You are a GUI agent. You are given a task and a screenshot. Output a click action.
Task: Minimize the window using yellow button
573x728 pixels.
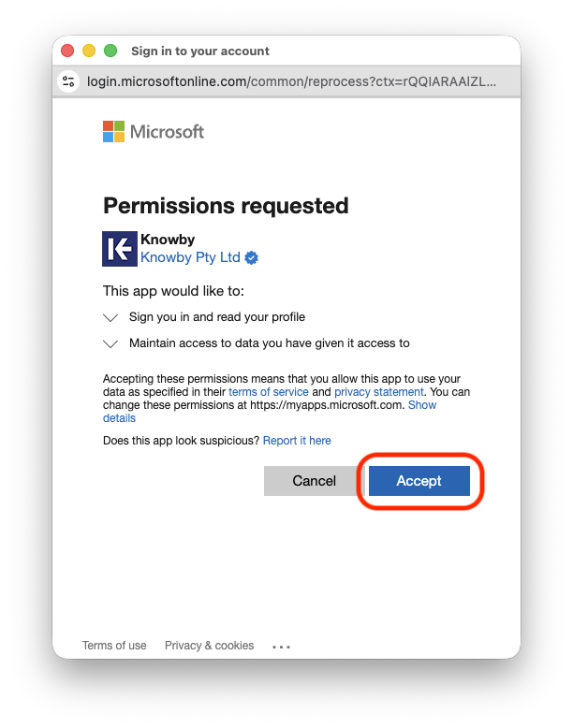pyautogui.click(x=89, y=51)
